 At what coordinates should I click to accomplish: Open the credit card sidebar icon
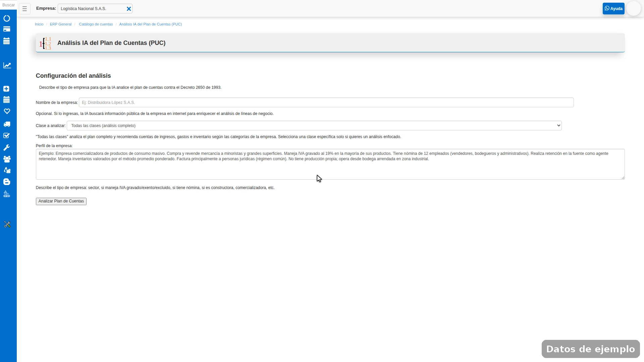[7, 29]
